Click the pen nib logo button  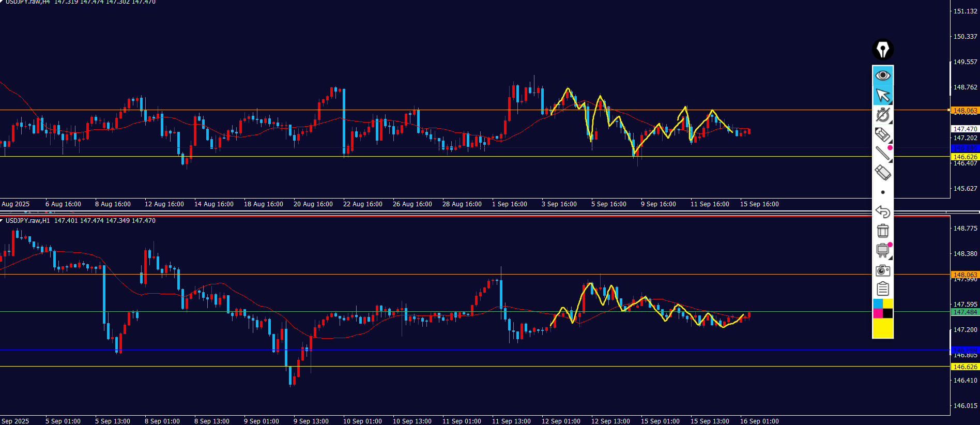(x=883, y=50)
